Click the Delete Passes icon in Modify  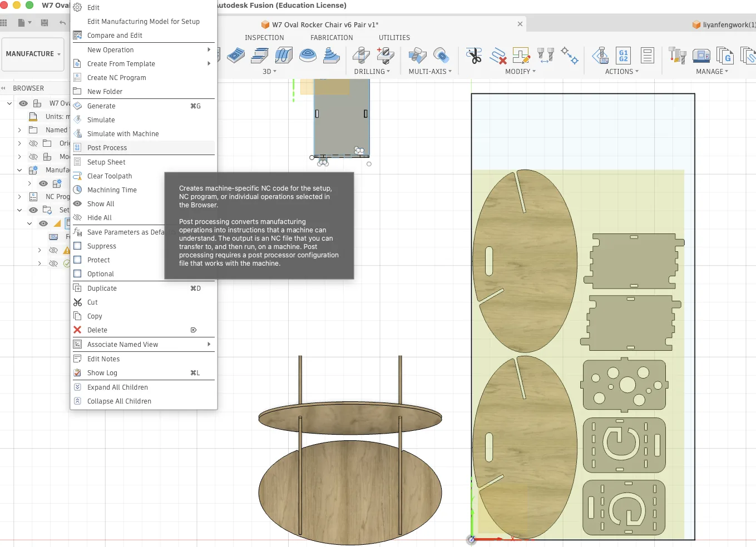click(498, 56)
